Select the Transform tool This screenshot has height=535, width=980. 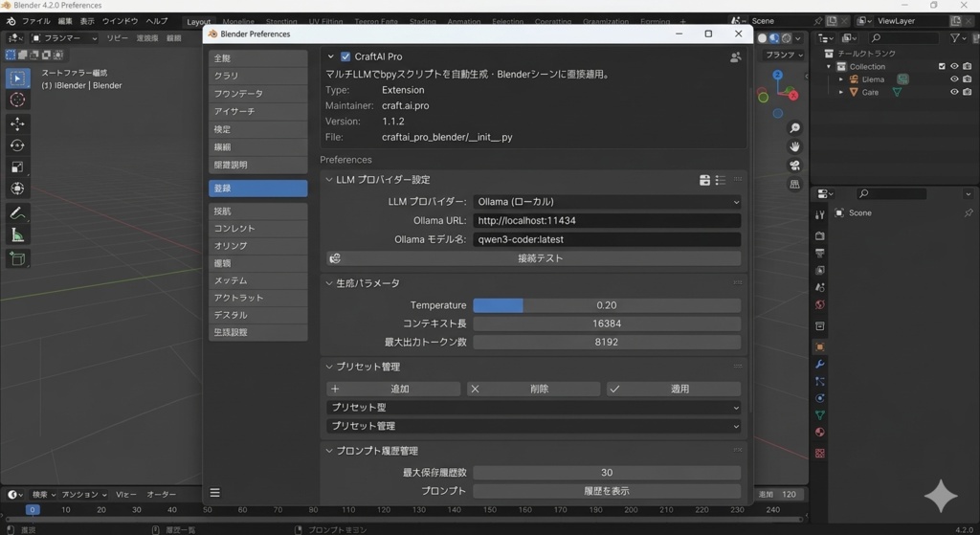[17, 189]
